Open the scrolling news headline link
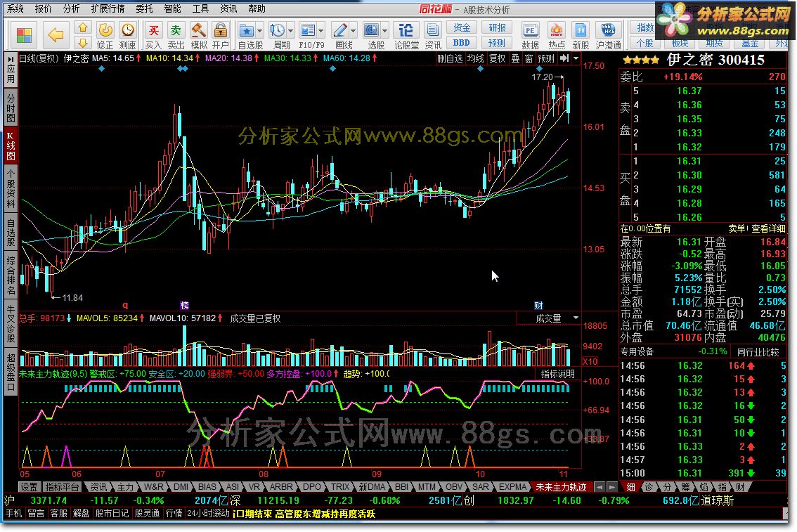 click(304, 514)
